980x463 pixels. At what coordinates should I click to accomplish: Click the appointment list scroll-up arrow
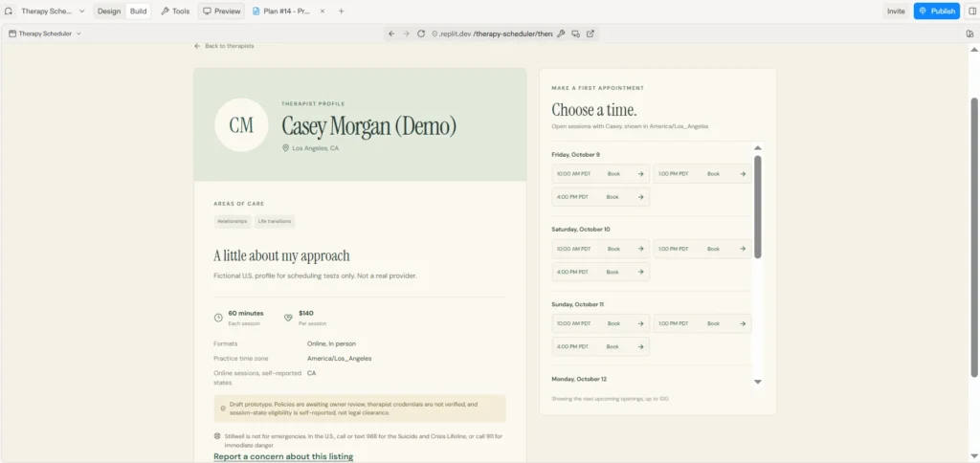(x=758, y=148)
